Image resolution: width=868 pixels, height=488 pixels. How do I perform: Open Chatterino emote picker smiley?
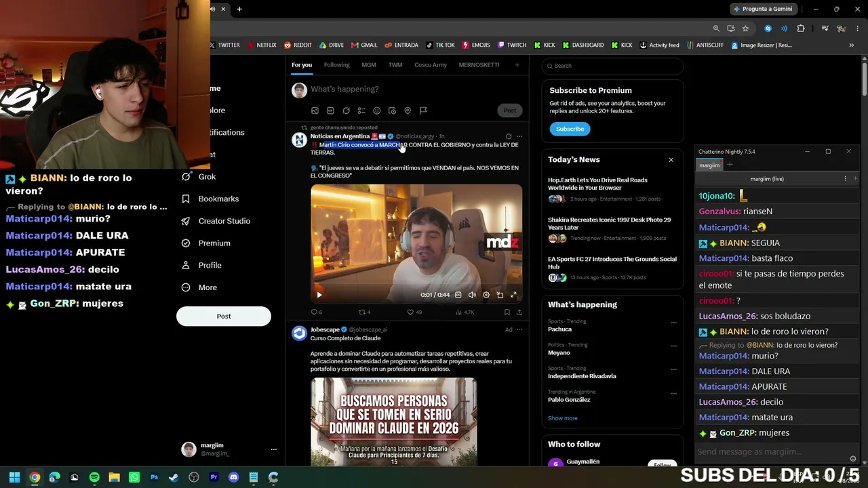click(852, 458)
